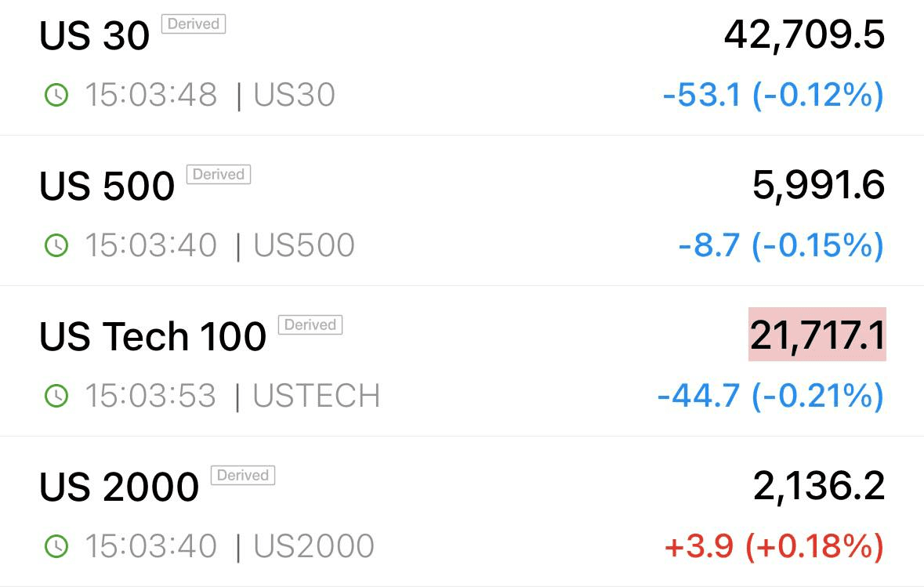Screen dimensions: 924x587
Task: Click the US 500 change -8.7 (-0.15%)
Action: tap(781, 245)
